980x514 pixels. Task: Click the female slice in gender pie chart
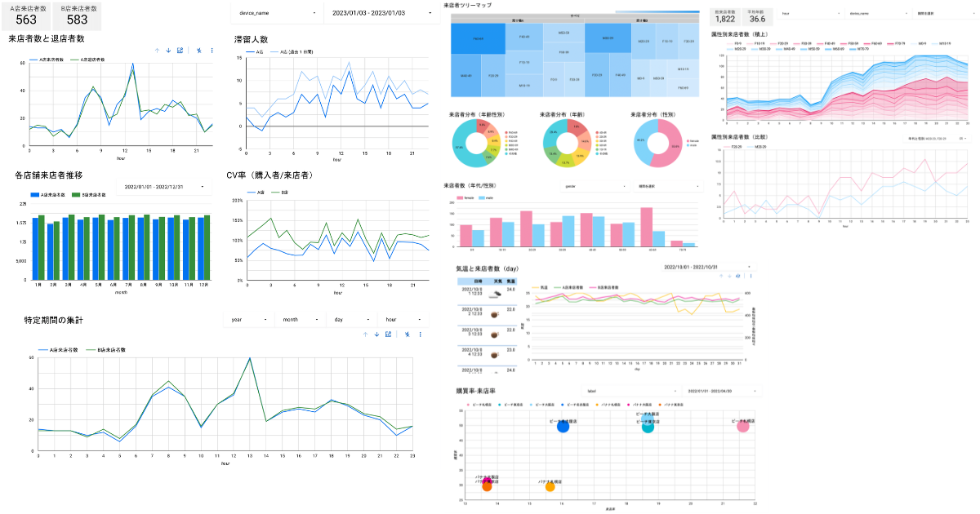tap(670, 148)
